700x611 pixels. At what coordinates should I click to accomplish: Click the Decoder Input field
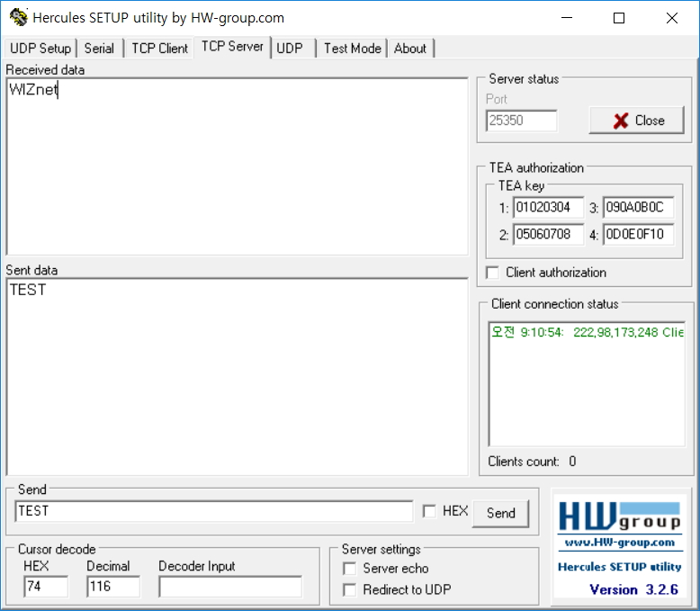click(230, 587)
